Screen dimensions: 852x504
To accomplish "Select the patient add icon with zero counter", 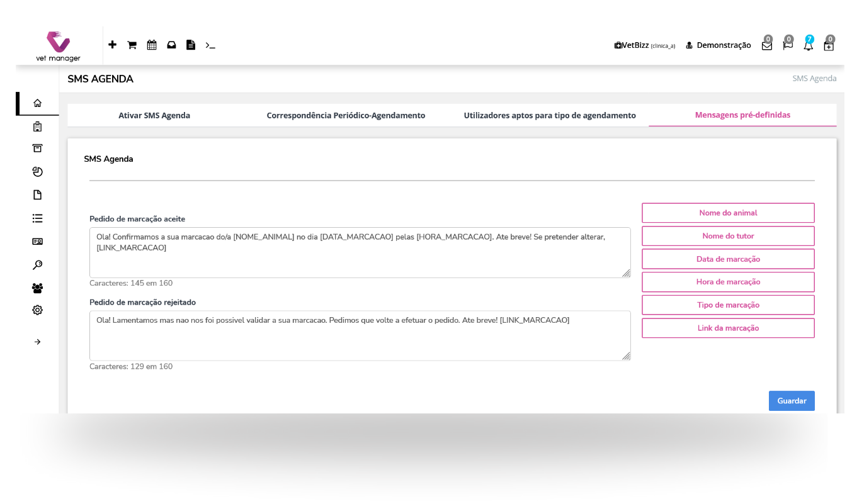I will pyautogui.click(x=829, y=46).
